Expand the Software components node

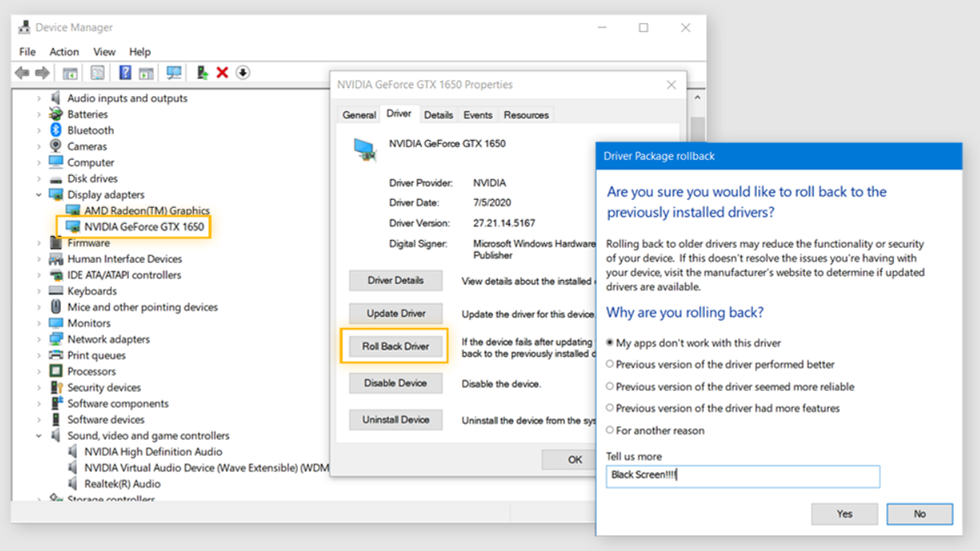coord(38,403)
